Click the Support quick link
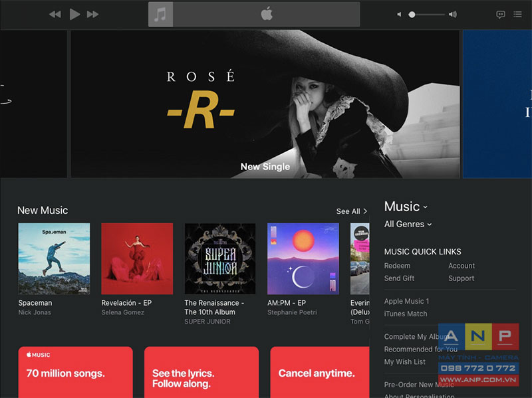Viewport: 532px width, 398px height. (462, 278)
